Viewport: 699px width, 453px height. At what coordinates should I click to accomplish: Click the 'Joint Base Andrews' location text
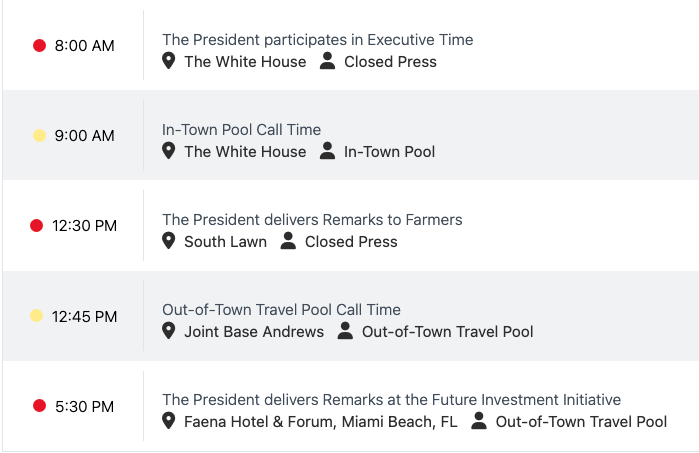tap(254, 331)
